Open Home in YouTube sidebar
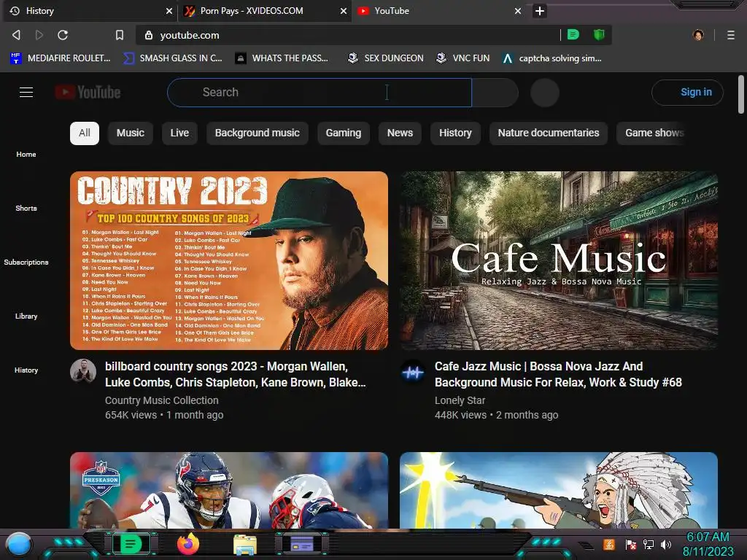 (26, 154)
